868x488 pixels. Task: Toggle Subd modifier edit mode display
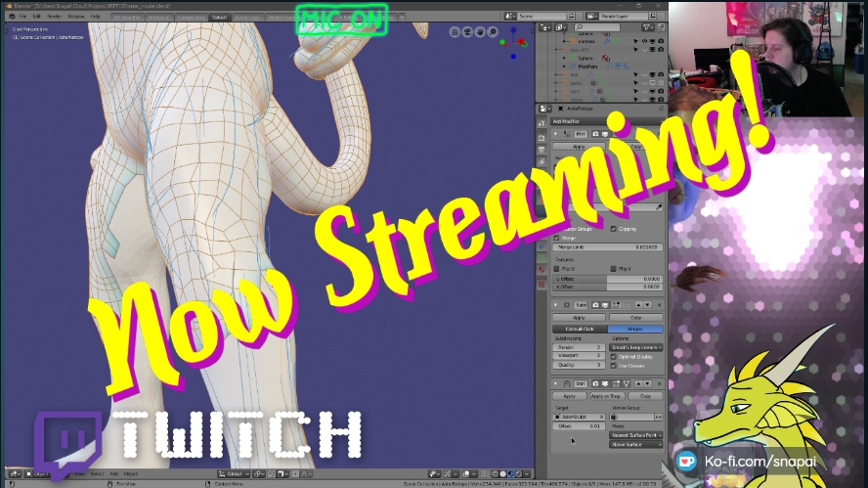[616, 305]
